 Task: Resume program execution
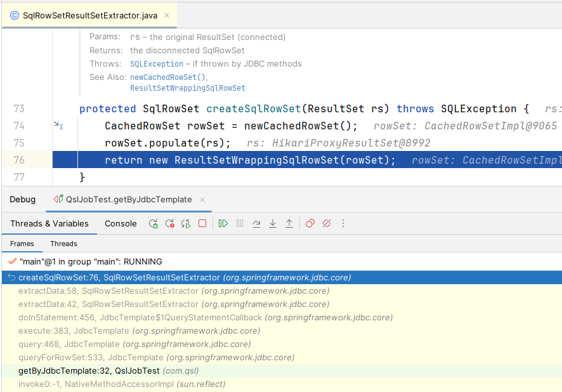coord(223,223)
